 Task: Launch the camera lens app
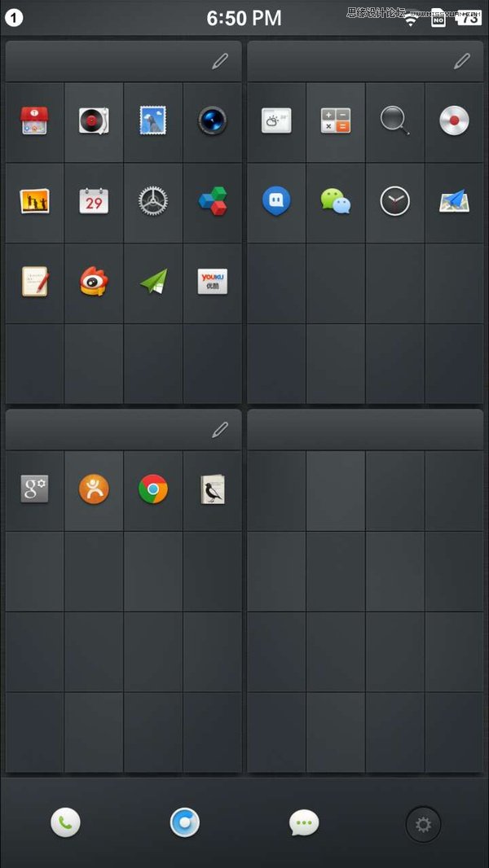point(212,121)
